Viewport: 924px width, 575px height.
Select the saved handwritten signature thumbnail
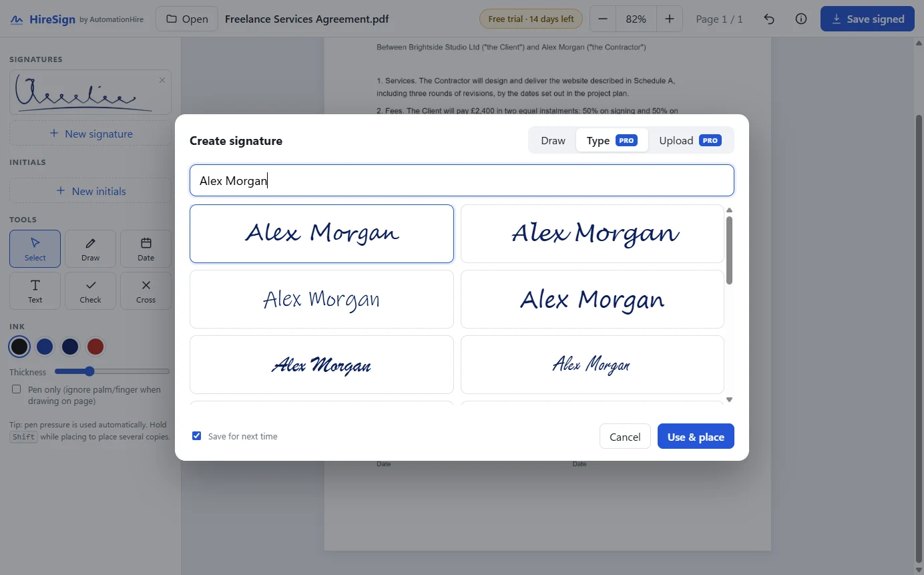click(x=90, y=92)
